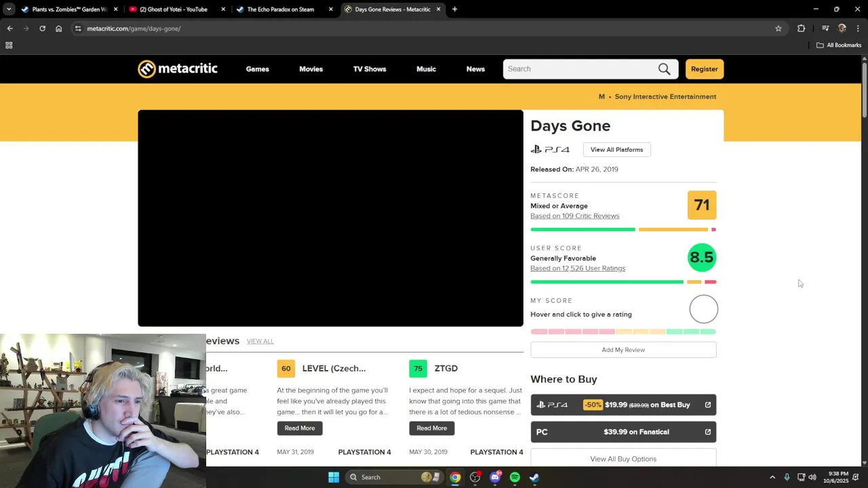Close the Days Gone Reviews tab

click(x=438, y=9)
